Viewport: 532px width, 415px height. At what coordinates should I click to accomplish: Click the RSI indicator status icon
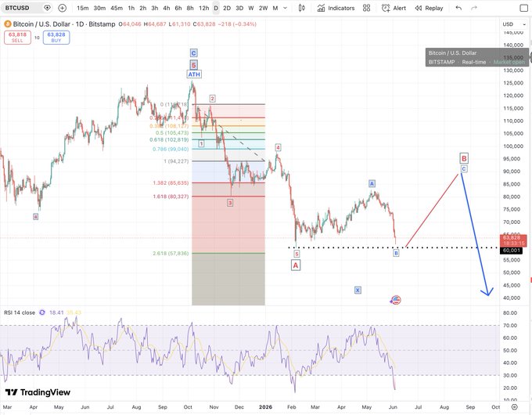42,312
